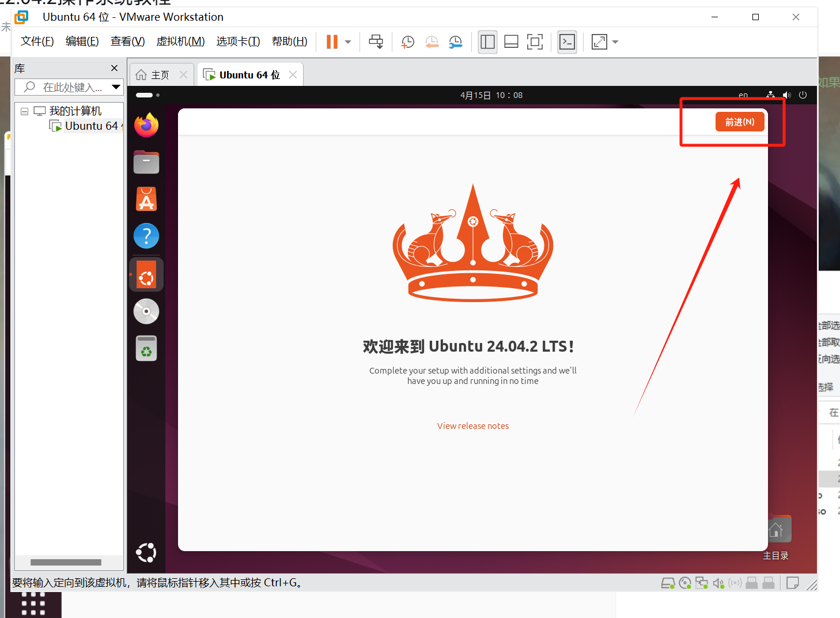Close the 主页 tab

point(184,75)
